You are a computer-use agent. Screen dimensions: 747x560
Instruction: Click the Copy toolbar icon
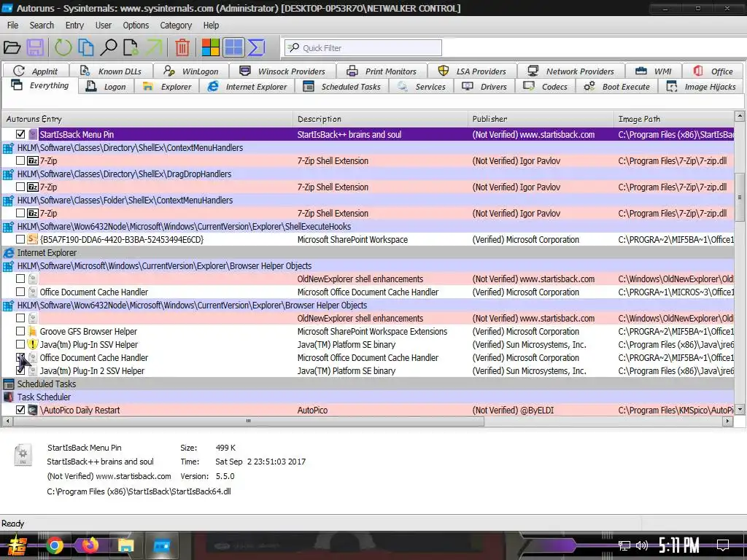coord(86,47)
